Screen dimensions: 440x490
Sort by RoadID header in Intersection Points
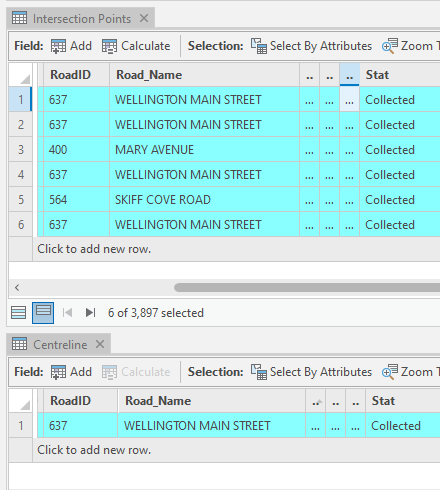(77, 75)
